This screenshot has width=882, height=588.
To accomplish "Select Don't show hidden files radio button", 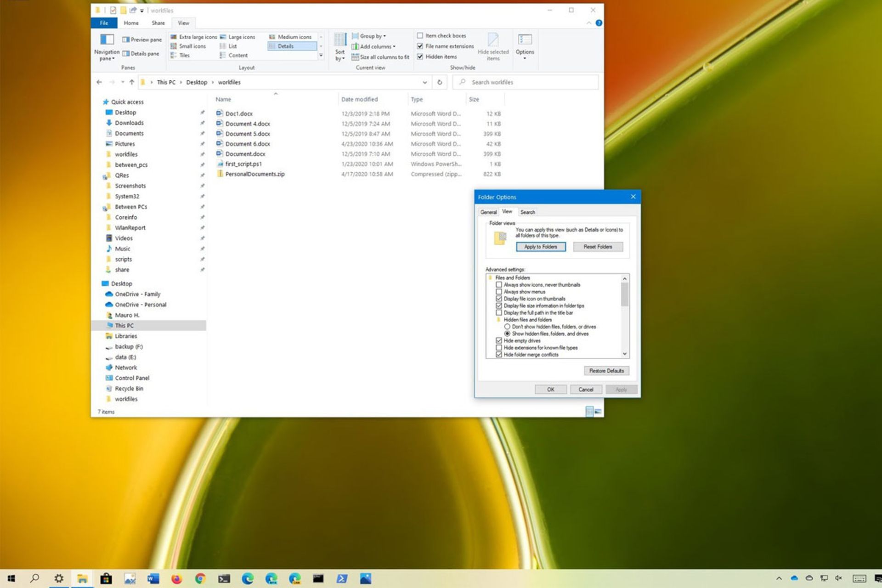I will (507, 327).
